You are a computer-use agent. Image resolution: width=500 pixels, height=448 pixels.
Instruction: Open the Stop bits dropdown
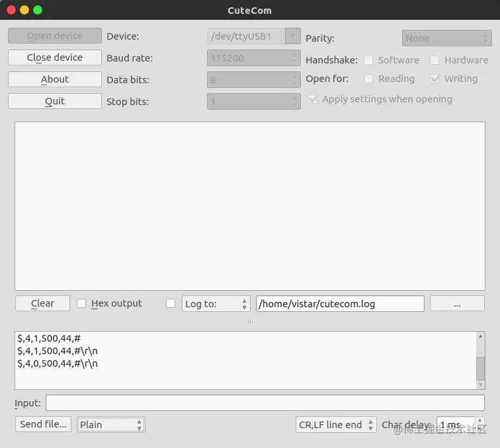pyautogui.click(x=254, y=101)
